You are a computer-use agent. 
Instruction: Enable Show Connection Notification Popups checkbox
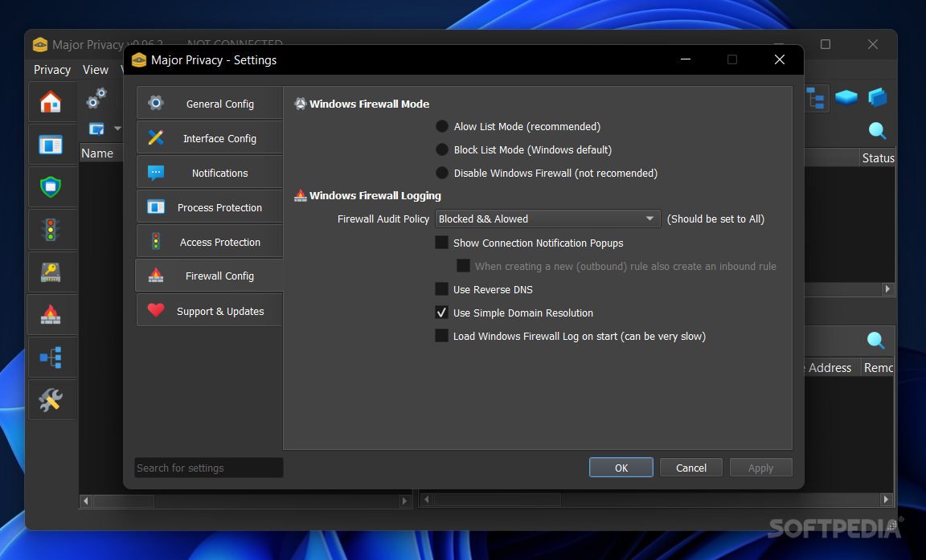[441, 243]
